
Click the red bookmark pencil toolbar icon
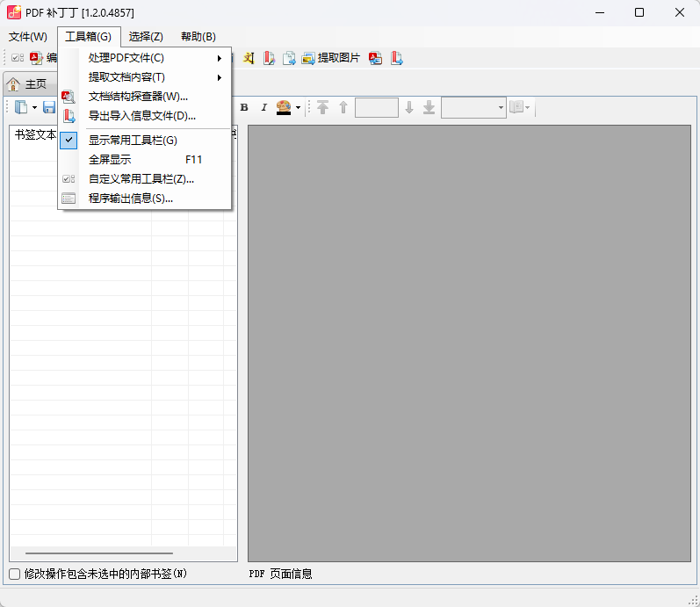click(269, 58)
